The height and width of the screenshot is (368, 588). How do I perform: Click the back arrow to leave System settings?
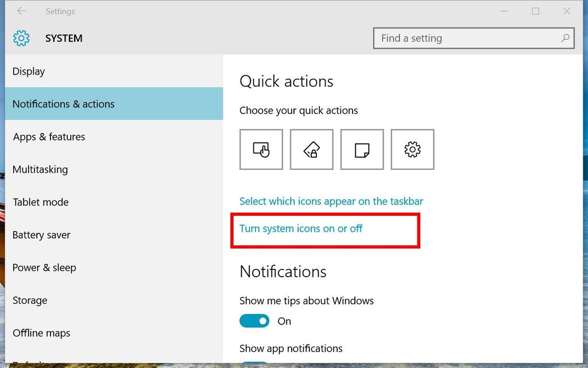(21, 11)
